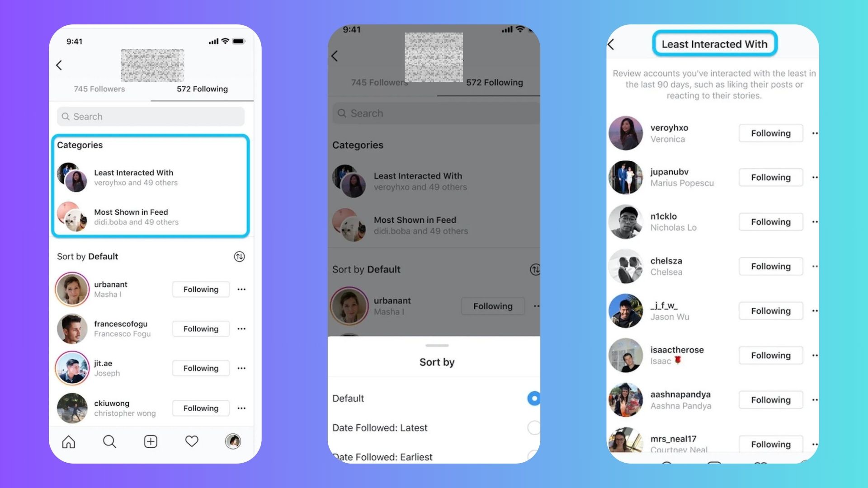Tap the explore/search tab icon
This screenshot has height=488, width=868.
(x=109, y=442)
